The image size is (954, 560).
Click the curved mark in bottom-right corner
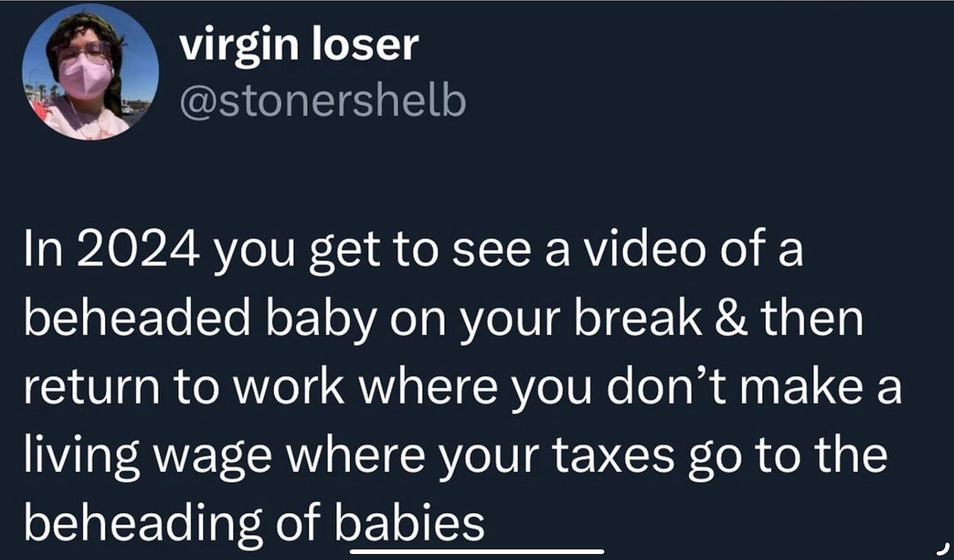tap(942, 546)
